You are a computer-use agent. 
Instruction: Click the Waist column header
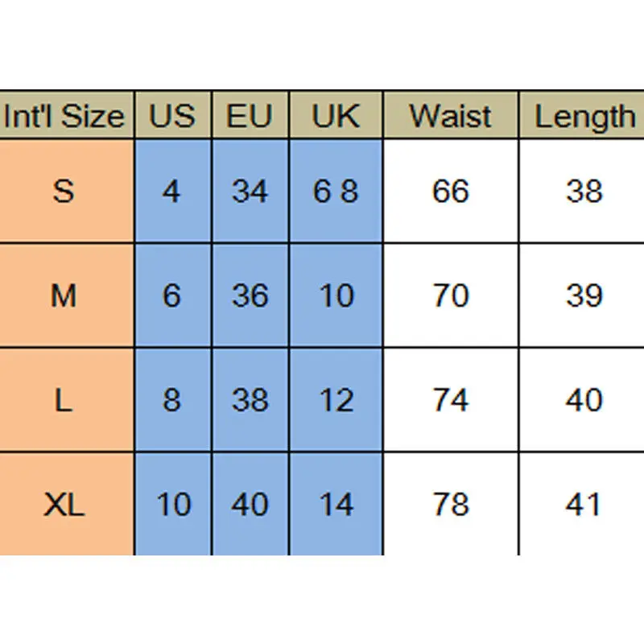click(451, 115)
